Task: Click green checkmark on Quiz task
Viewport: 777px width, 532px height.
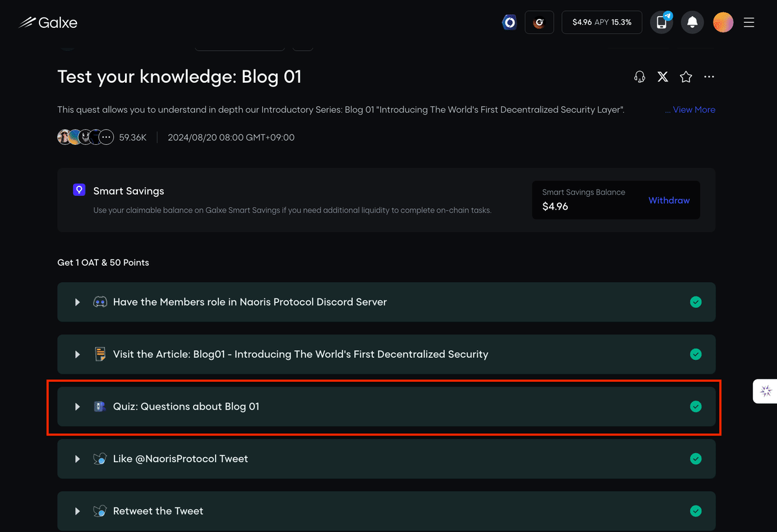Action: pos(695,406)
